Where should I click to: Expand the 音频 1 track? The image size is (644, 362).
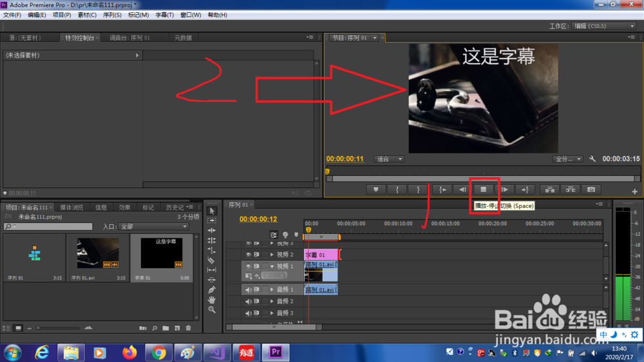pos(272,290)
